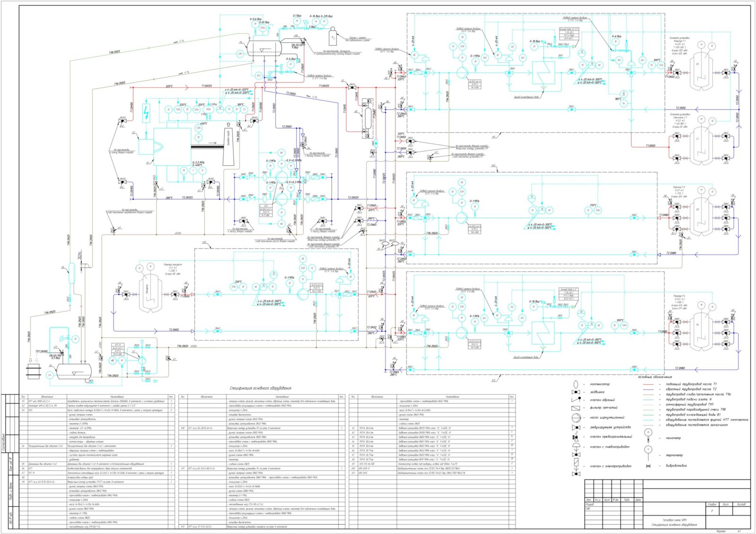This screenshot has height=534, width=756.
Task: Click the K9 position cell in the specification
Action: 23,482
